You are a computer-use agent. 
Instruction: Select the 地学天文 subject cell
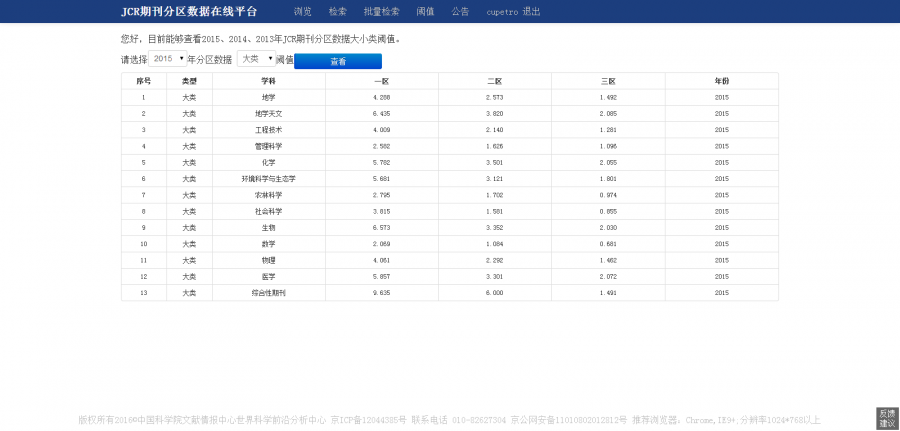pyautogui.click(x=269, y=114)
